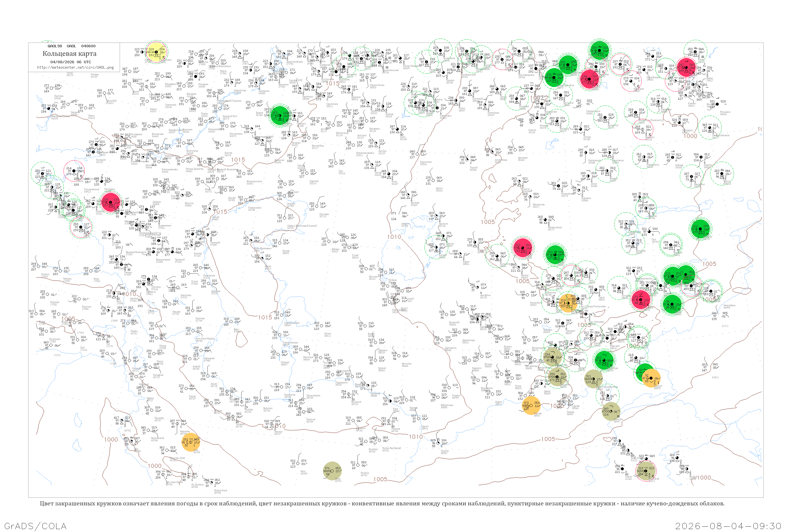
Task: Click the station label "Акбайтал 38178"
Action: (x=485, y=296)
